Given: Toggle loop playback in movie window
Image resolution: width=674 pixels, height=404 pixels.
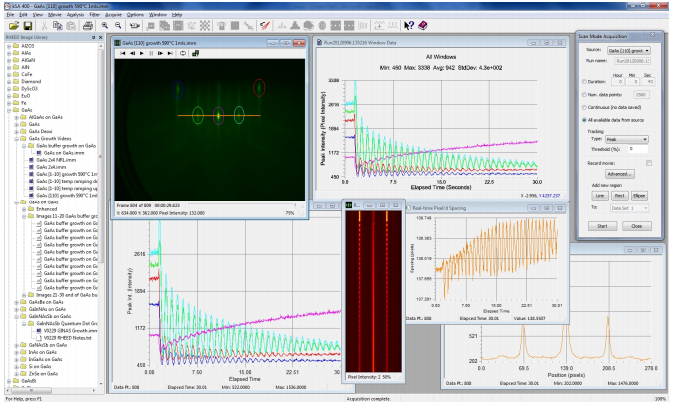Looking at the screenshot, I should point(183,53).
